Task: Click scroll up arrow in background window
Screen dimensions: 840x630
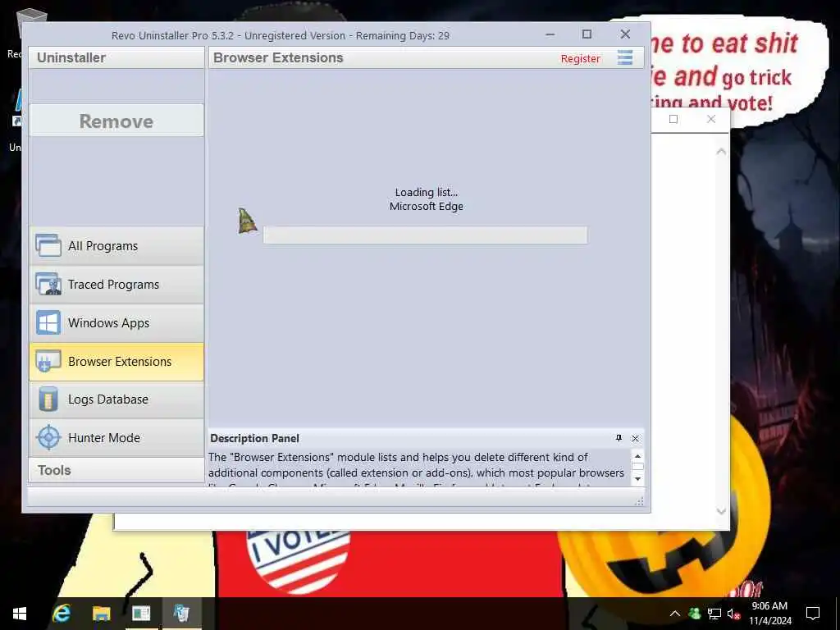Action: (x=721, y=152)
